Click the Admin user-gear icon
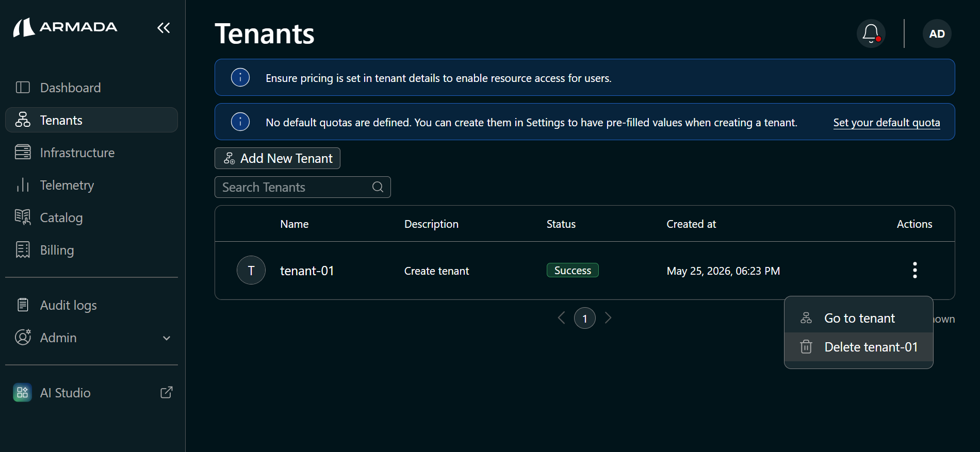The height and width of the screenshot is (452, 980). click(x=23, y=338)
